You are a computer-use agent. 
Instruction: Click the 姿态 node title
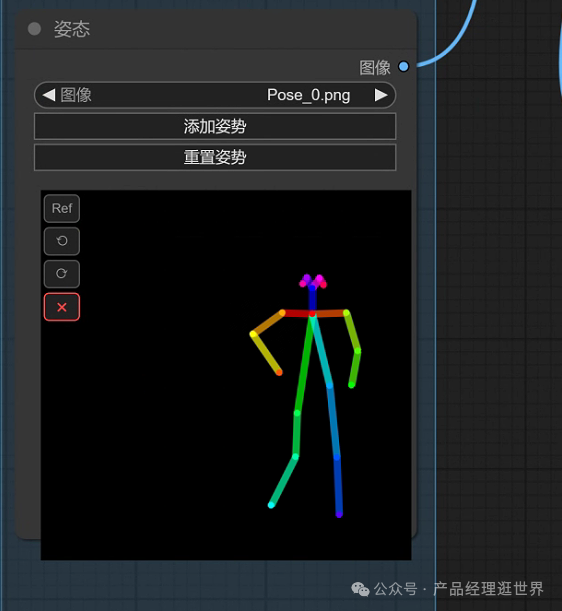point(72,29)
